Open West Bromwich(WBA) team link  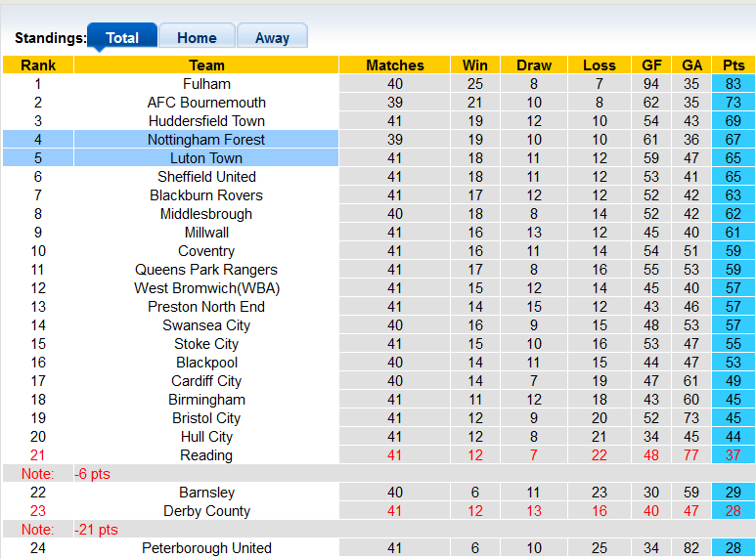[206, 288]
